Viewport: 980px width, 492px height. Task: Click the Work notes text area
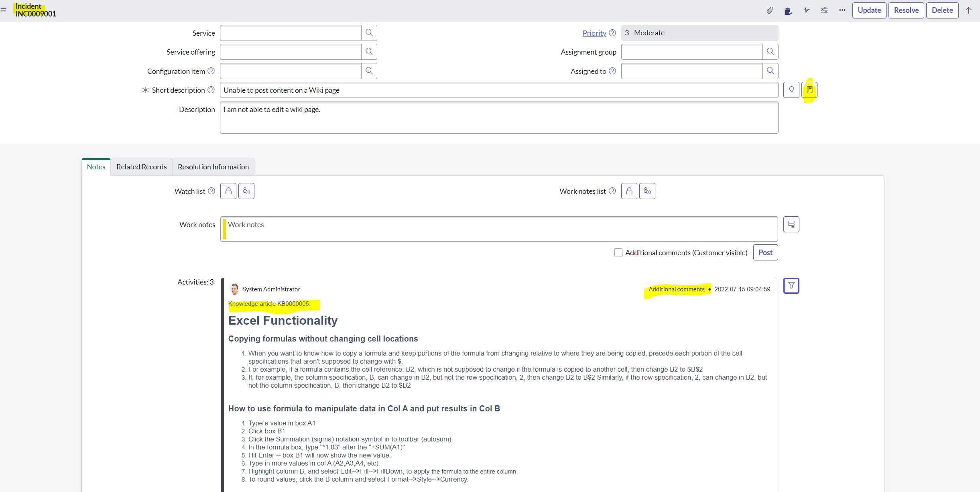[499, 229]
